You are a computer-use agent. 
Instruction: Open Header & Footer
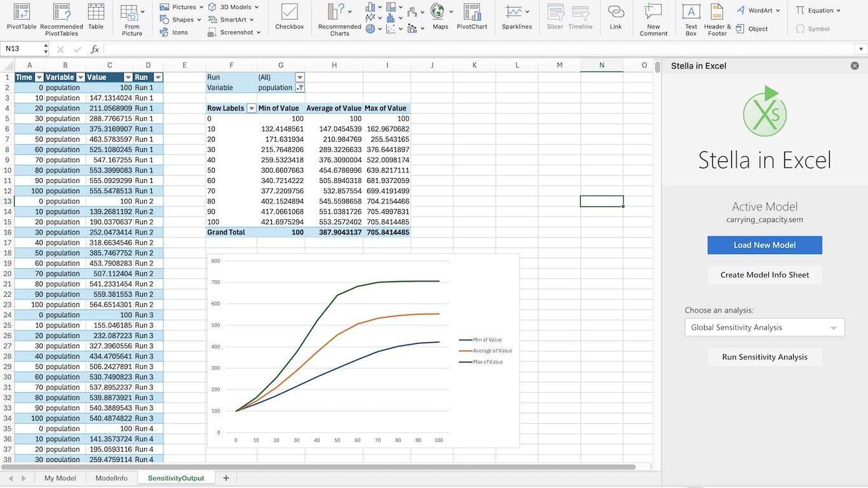[717, 19]
